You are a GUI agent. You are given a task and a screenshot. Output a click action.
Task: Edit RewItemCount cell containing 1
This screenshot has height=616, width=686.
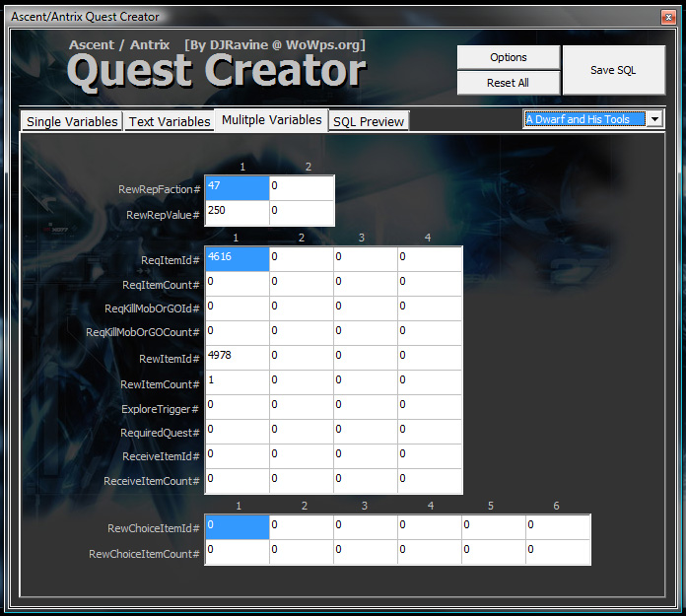238,382
